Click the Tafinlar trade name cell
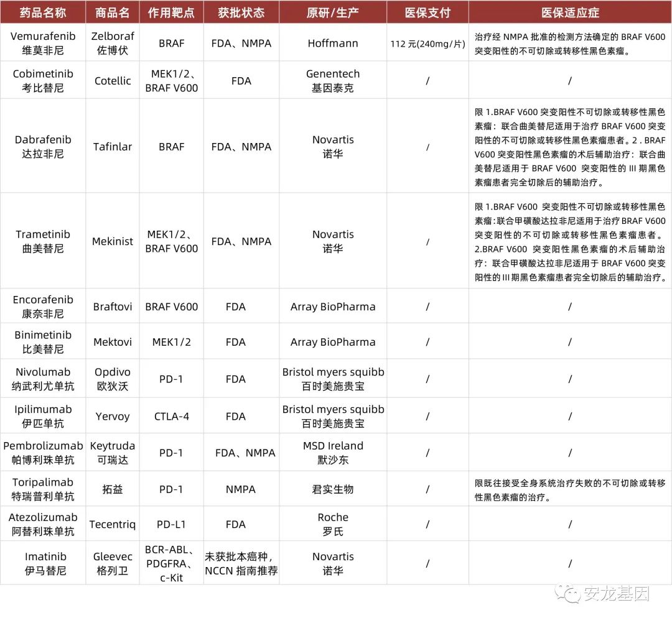672x623 pixels. [113, 147]
